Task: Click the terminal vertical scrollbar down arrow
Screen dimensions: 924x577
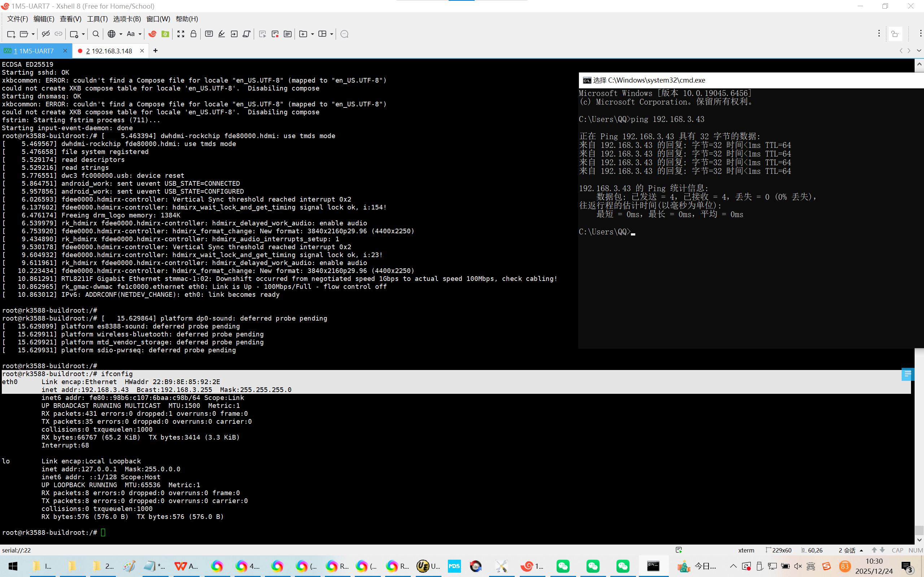Action: pyautogui.click(x=919, y=540)
